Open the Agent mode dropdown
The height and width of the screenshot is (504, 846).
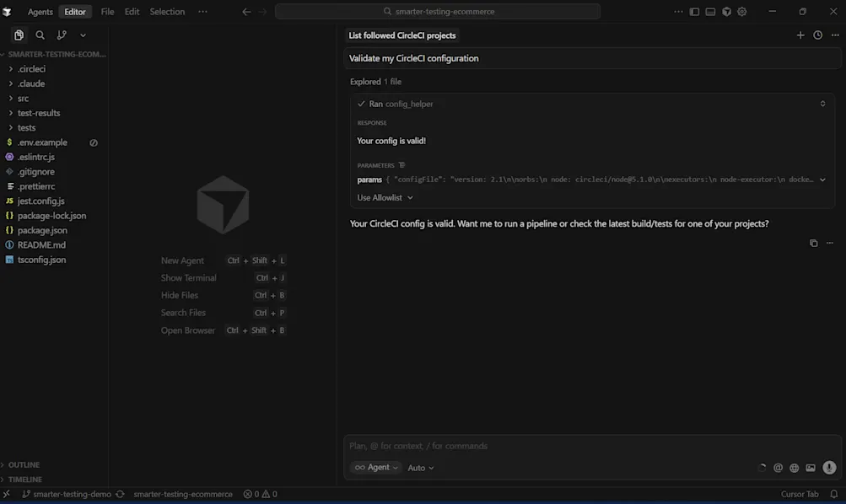[375, 467]
